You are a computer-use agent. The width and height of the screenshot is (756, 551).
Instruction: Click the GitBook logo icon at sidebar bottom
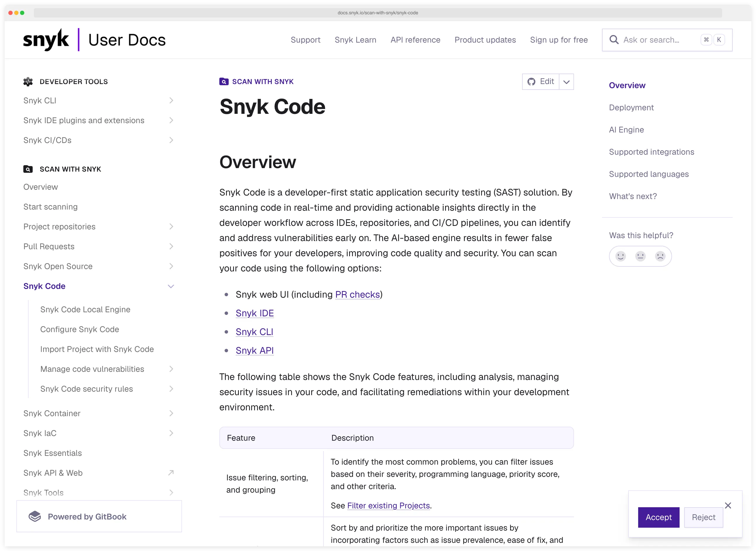[x=34, y=516]
